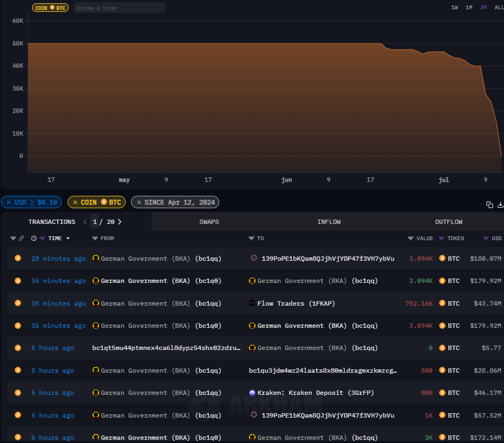The width and height of the screenshot is (504, 443).
Task: Click BTC token icon in the $43.74M row
Action: pos(442,303)
